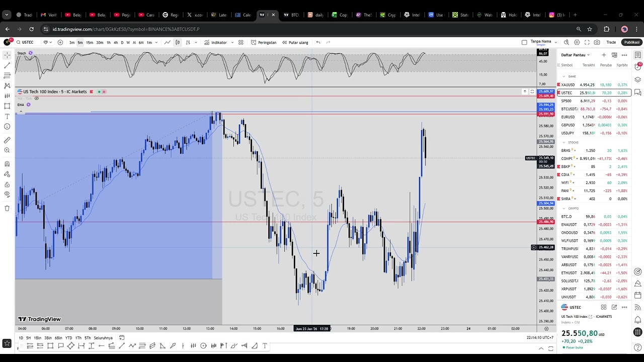Open chart settings gear icon

577,42
